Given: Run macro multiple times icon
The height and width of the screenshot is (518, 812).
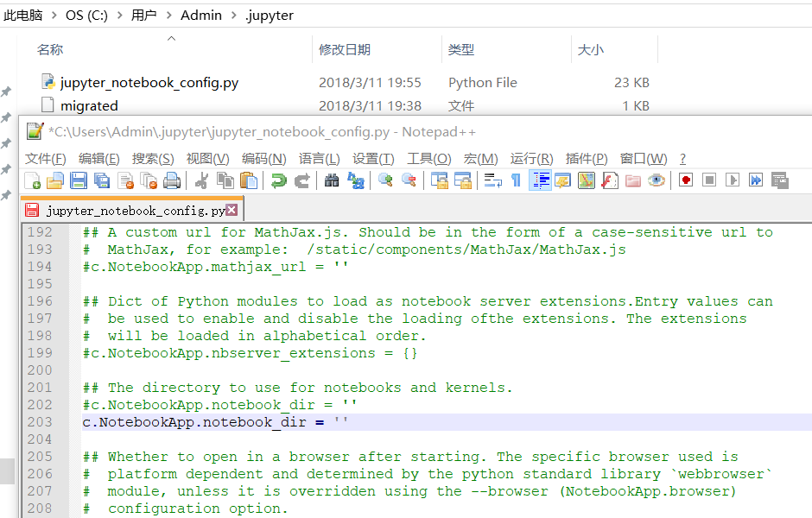Looking at the screenshot, I should click(756, 180).
